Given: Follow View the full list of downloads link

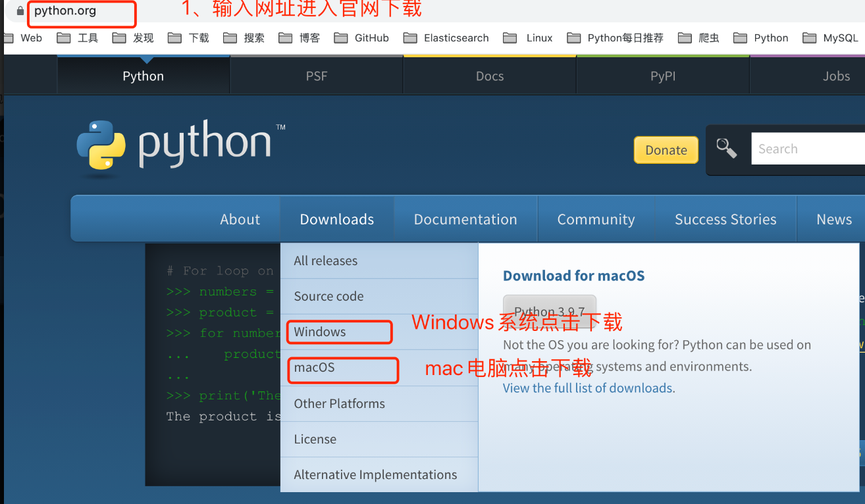Looking at the screenshot, I should pos(588,388).
